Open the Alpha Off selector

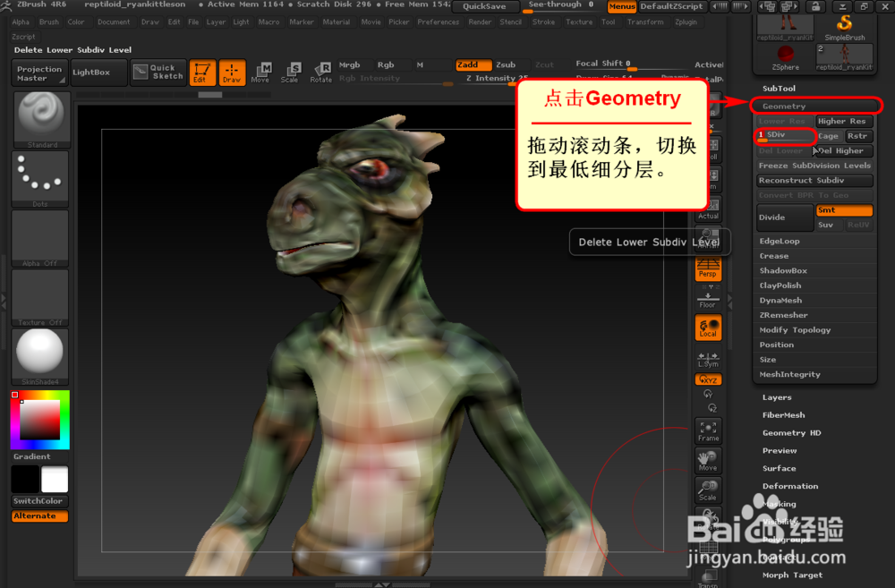point(40,238)
